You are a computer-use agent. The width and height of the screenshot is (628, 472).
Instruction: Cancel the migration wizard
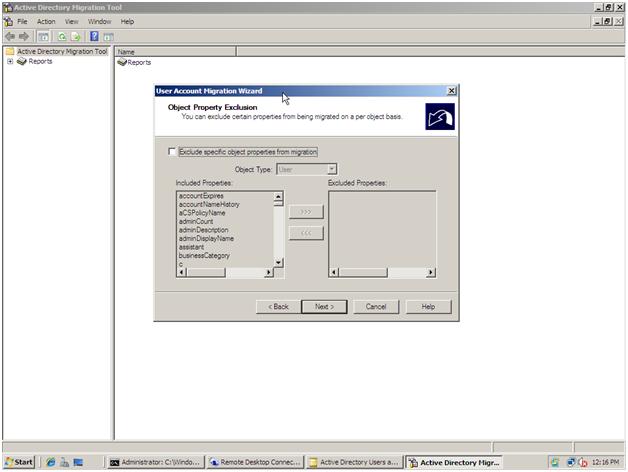pos(376,307)
